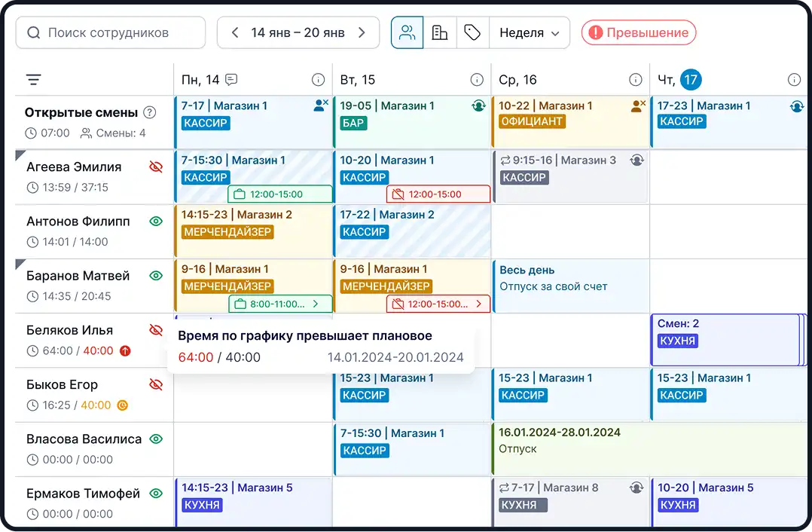The image size is (812, 532).
Task: Switch to the locations building view
Action: (440, 32)
